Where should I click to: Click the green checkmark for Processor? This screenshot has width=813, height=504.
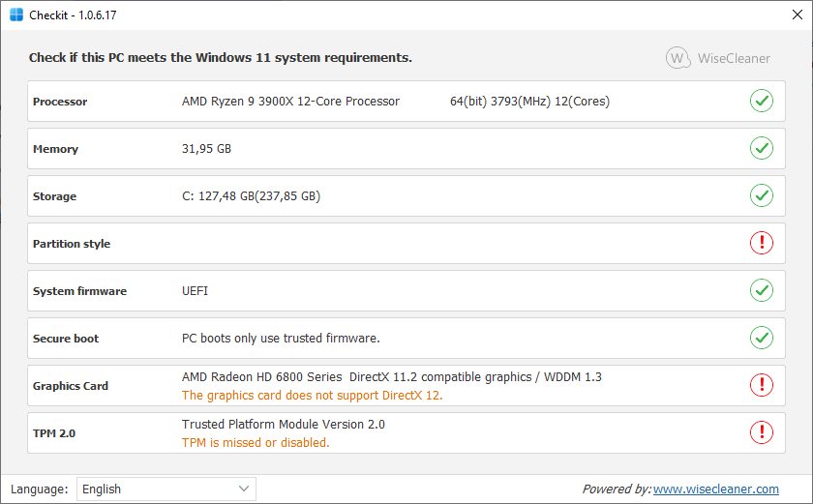762,101
